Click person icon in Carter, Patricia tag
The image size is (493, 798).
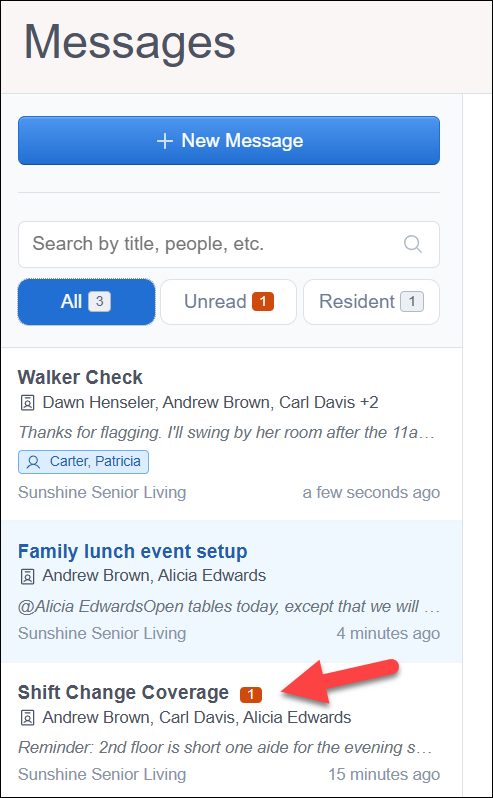tap(34, 462)
